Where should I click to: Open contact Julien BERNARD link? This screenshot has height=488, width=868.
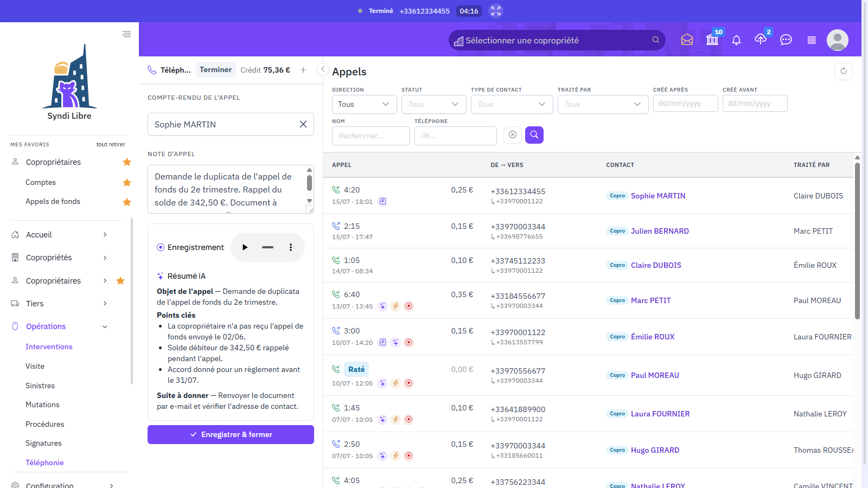click(660, 232)
